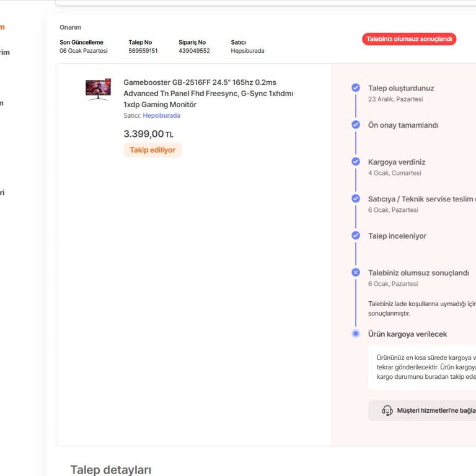Image resolution: width=476 pixels, height=476 pixels.
Task: Click the checkmark icon beside Ön onay tamamlandı
Action: point(356,125)
